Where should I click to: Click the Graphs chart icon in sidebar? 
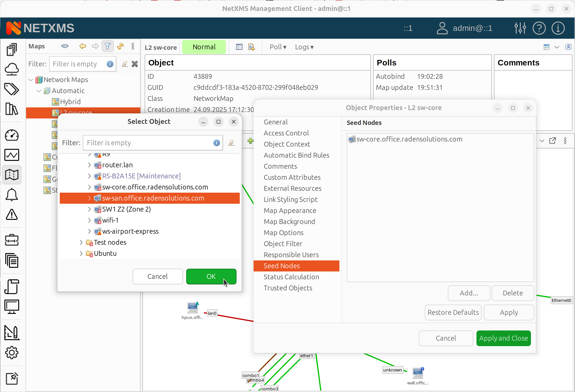pos(12,155)
